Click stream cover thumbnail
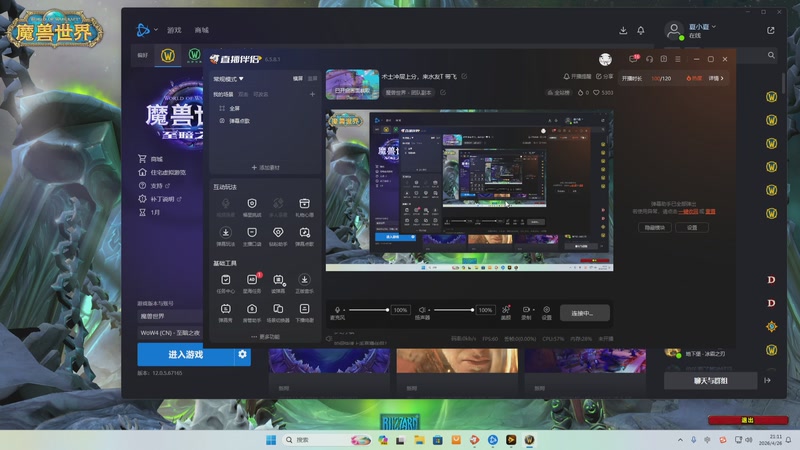Viewport: 800px width, 450px height. click(352, 84)
